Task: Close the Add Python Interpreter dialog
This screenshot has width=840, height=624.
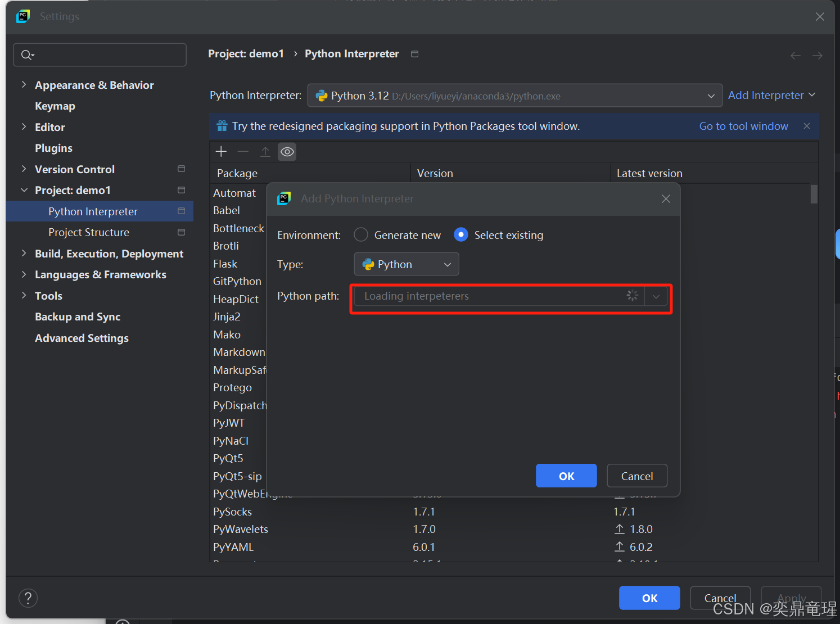Action: point(666,198)
